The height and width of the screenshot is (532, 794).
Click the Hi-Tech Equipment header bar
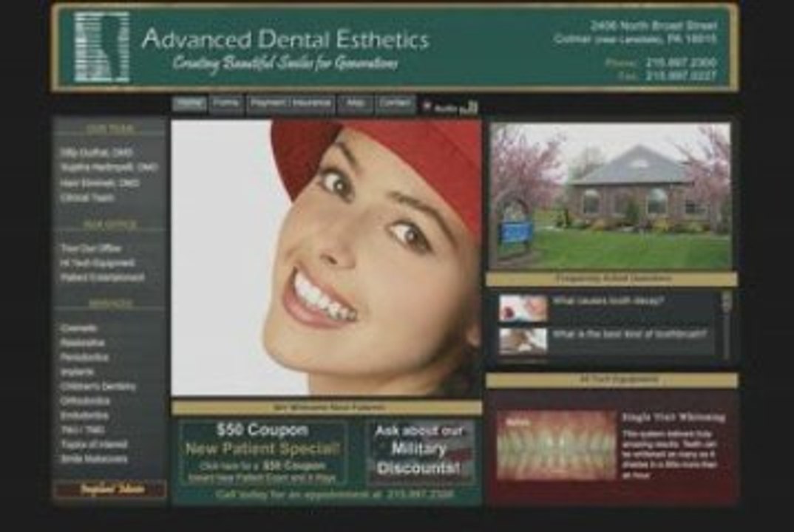611,380
